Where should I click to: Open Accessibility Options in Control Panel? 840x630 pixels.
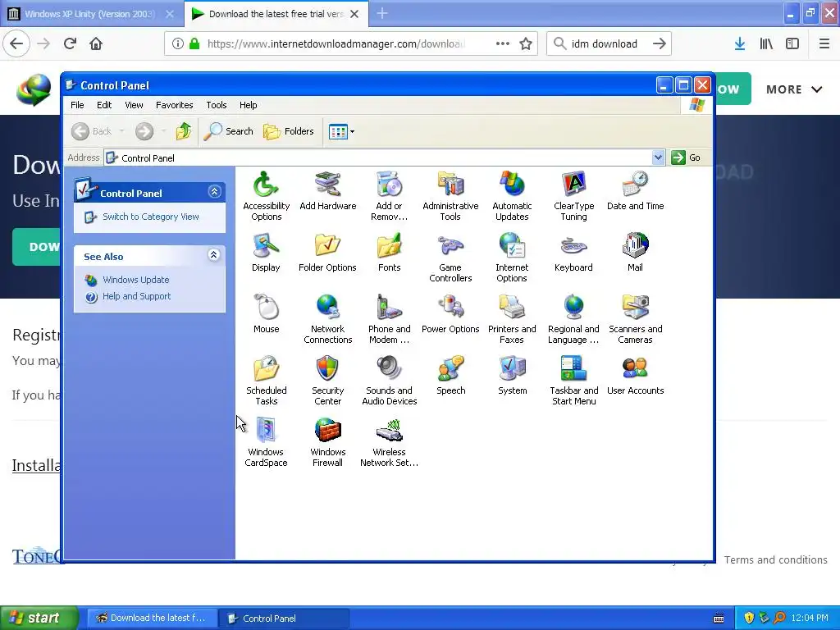click(x=266, y=196)
